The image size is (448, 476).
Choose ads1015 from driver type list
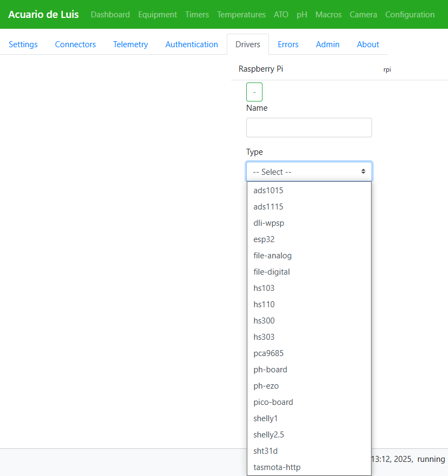[309, 191]
